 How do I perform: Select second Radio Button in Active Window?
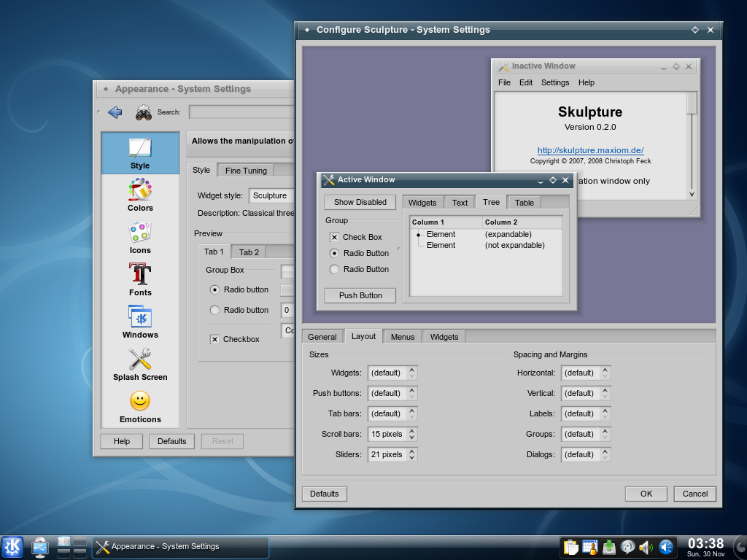click(x=334, y=270)
